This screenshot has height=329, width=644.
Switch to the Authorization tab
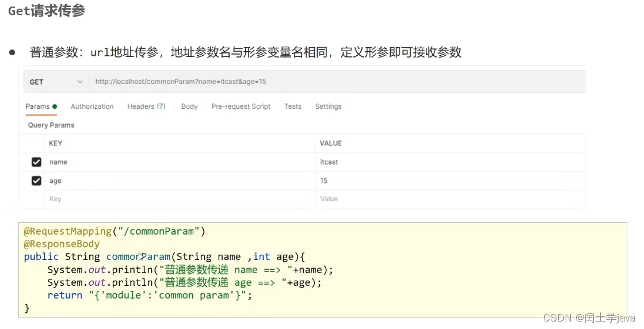pyautogui.click(x=92, y=106)
